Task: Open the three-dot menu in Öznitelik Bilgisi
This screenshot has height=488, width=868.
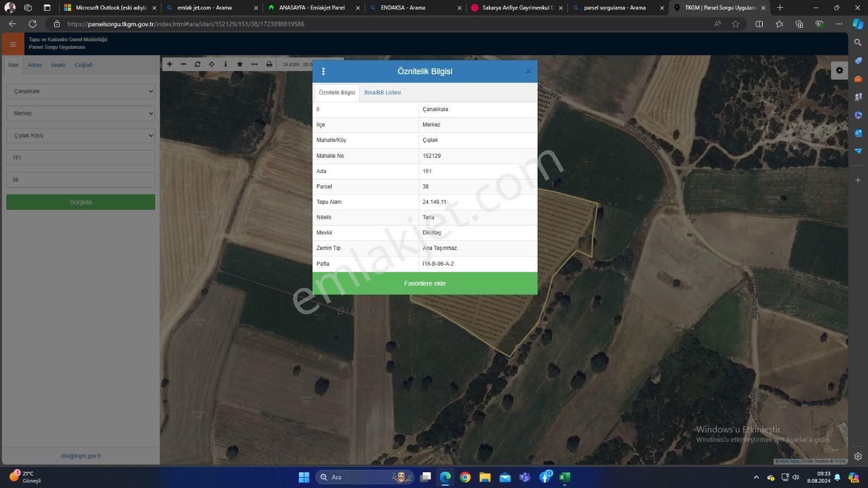Action: pos(323,72)
